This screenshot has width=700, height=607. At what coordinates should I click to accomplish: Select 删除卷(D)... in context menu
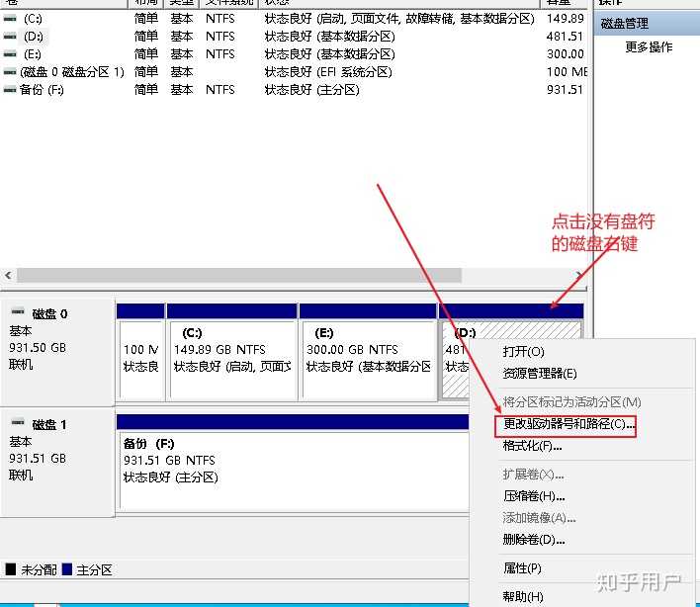[x=534, y=540]
